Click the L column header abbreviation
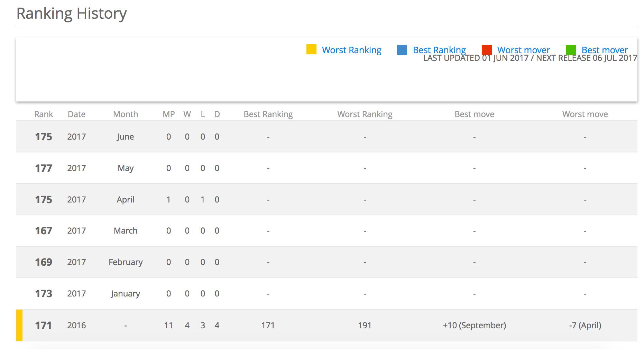 point(203,114)
